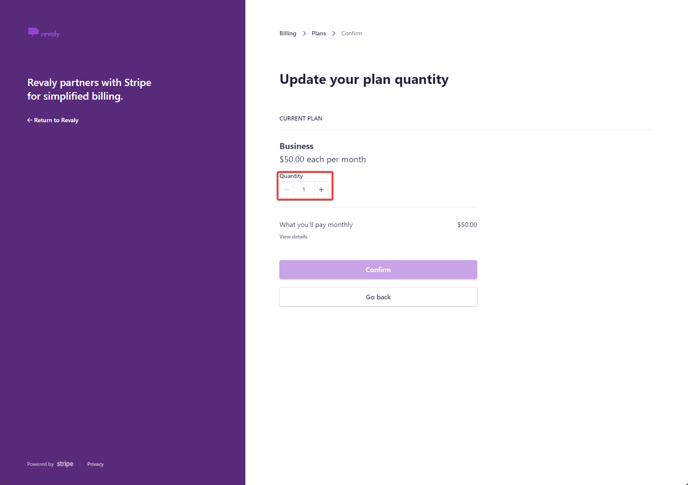This screenshot has width=688, height=485.
Task: Open the Privacy link in footer
Action: [x=95, y=464]
